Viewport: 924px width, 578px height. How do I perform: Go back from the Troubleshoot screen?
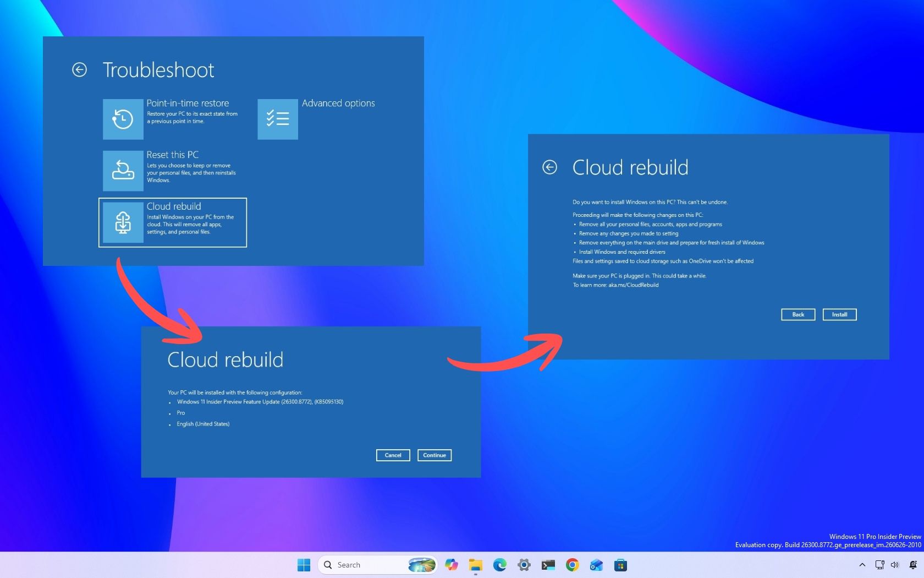(79, 70)
